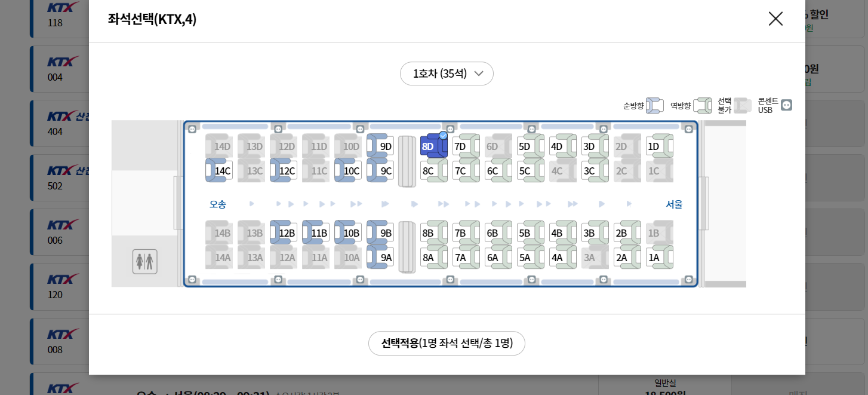868x395 pixels.
Task: Deselect the chosen seat 8D
Action: click(x=434, y=146)
